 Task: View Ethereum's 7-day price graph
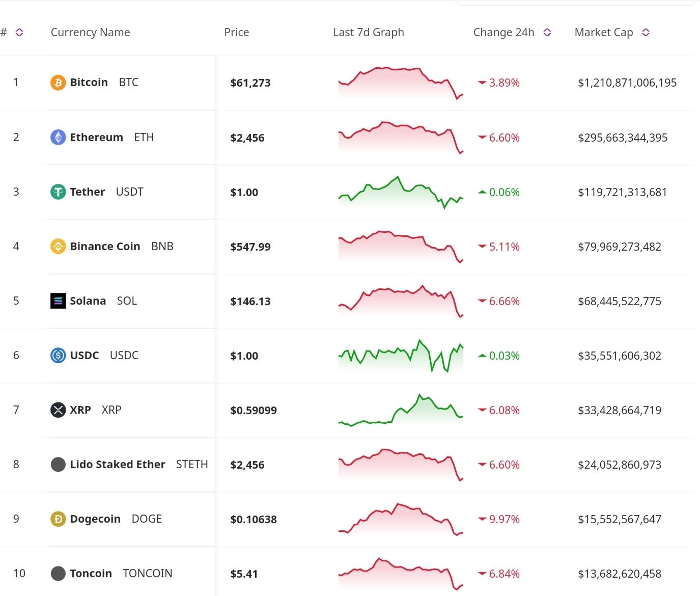click(401, 138)
